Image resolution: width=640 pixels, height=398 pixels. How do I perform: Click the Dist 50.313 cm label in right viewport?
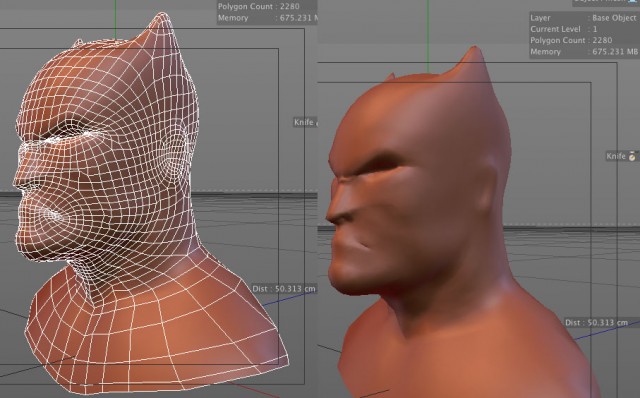(596, 322)
